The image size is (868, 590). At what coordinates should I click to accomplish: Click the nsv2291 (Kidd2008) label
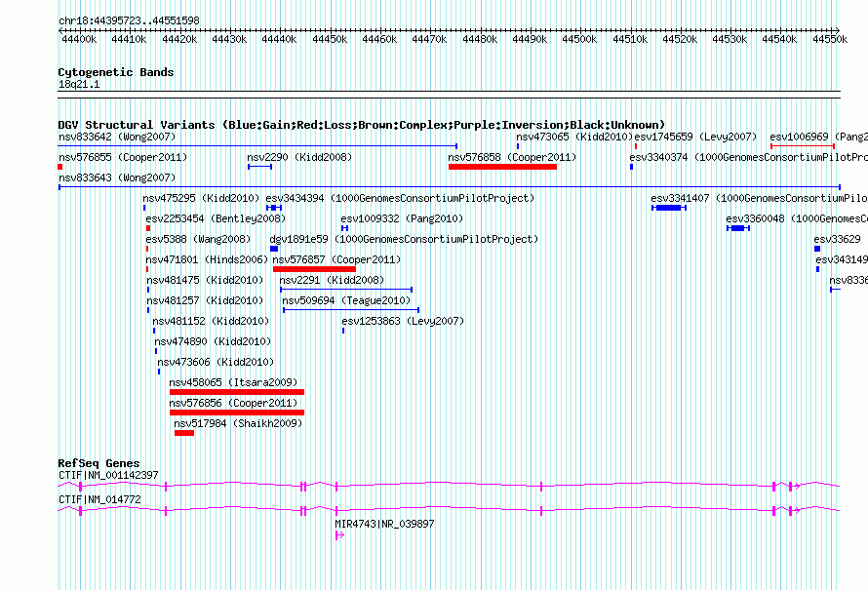click(x=332, y=280)
